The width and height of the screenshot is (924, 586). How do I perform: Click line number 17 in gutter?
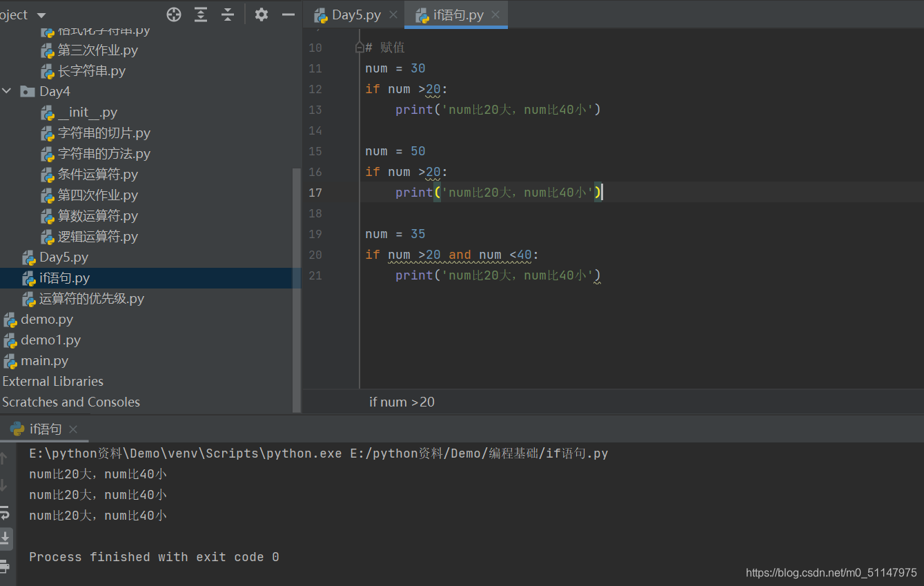[315, 193]
